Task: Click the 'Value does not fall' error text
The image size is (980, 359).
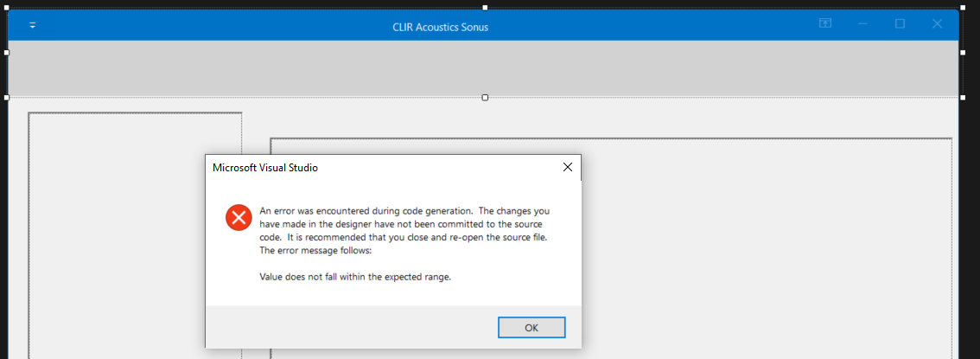Action: pyautogui.click(x=355, y=277)
